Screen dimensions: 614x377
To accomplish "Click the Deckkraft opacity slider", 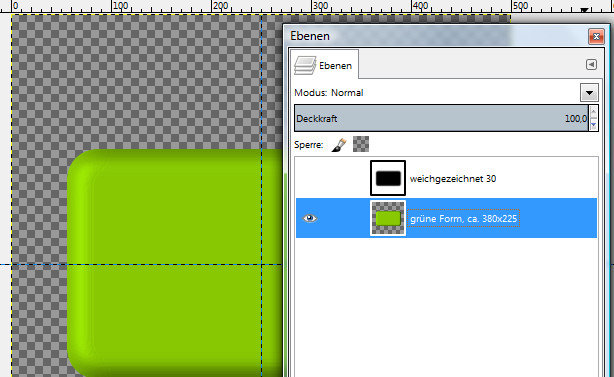I will [441, 118].
